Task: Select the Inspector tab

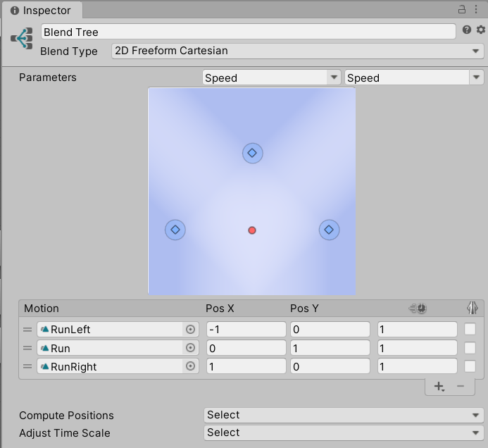Action: tap(41, 11)
